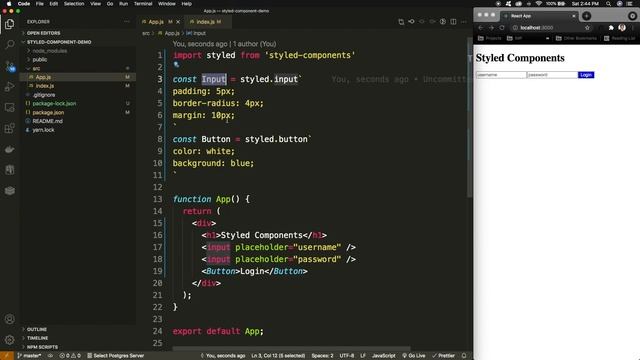Focus the username input in browser
Screen dimensions: 640x360
point(501,75)
